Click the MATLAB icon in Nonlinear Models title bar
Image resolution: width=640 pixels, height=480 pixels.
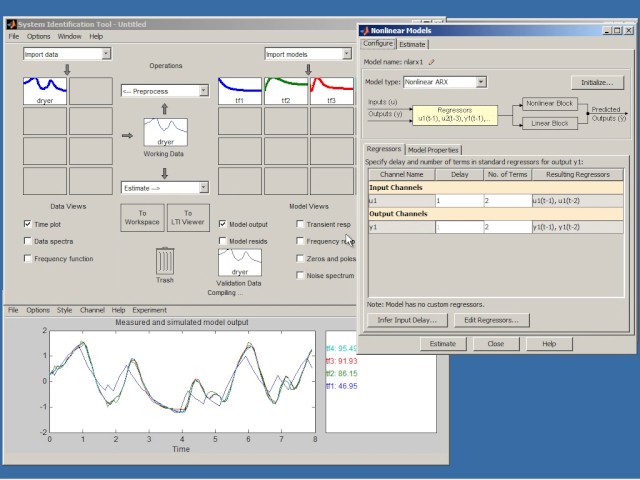point(364,31)
